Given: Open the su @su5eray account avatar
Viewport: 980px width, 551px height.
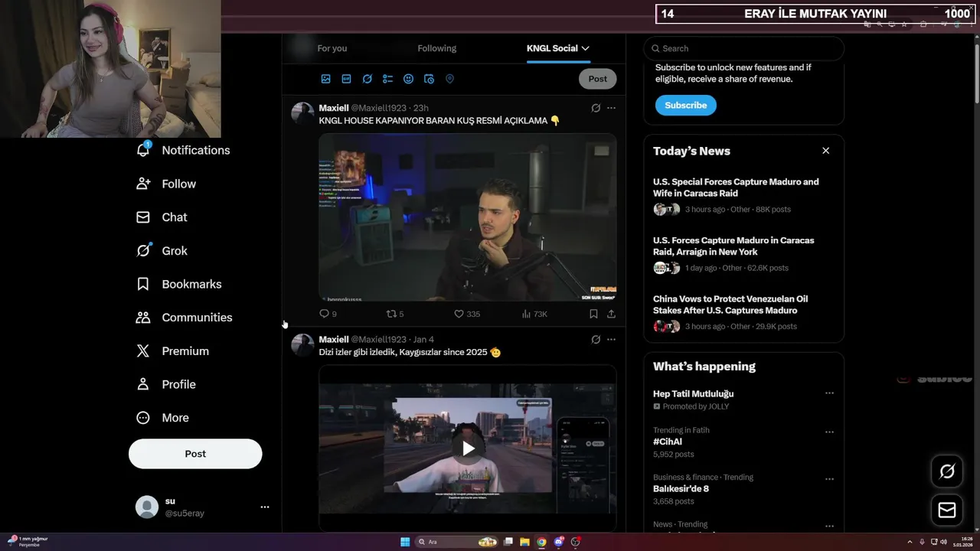Looking at the screenshot, I should click(x=147, y=507).
